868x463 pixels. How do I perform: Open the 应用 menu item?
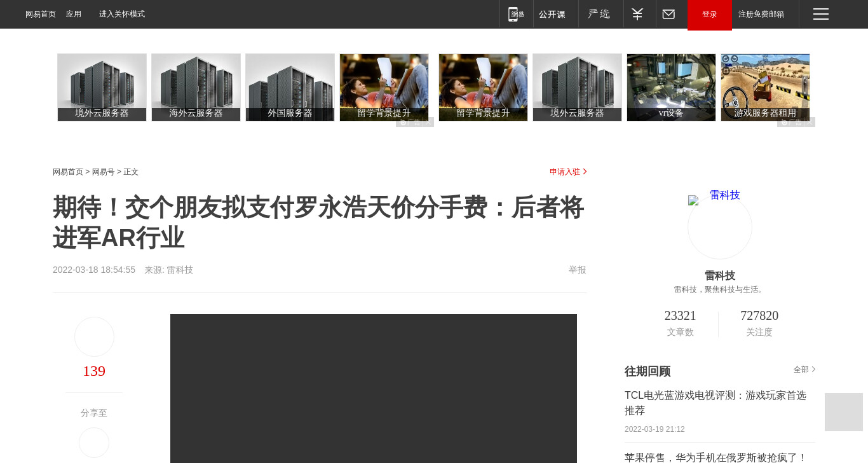point(74,14)
